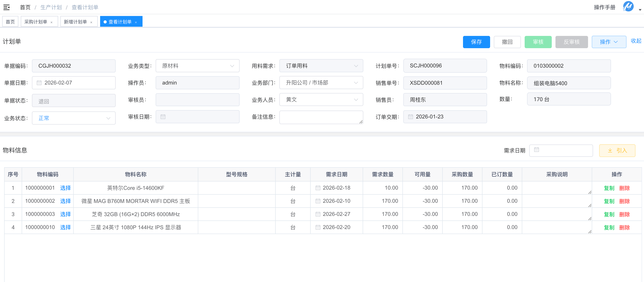Open the 业务部门 dropdown
644x282 pixels.
pos(321,83)
